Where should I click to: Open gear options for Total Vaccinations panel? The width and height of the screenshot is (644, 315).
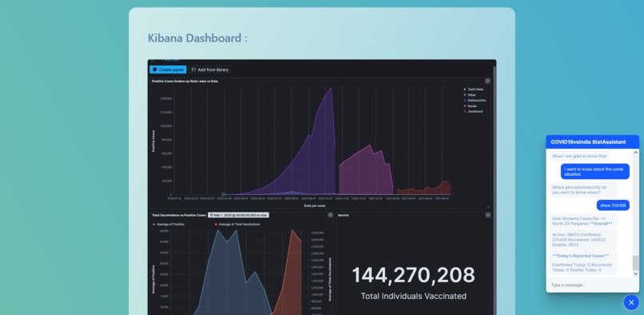click(330, 215)
